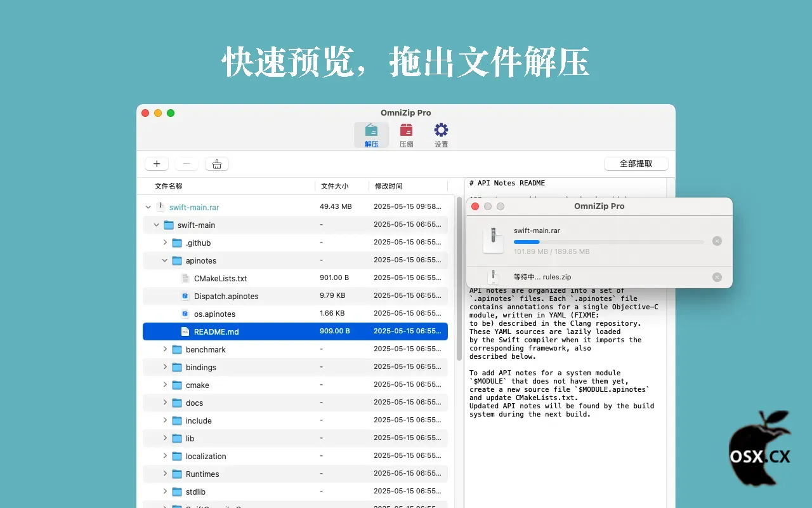Expand the localization folder

[165, 456]
